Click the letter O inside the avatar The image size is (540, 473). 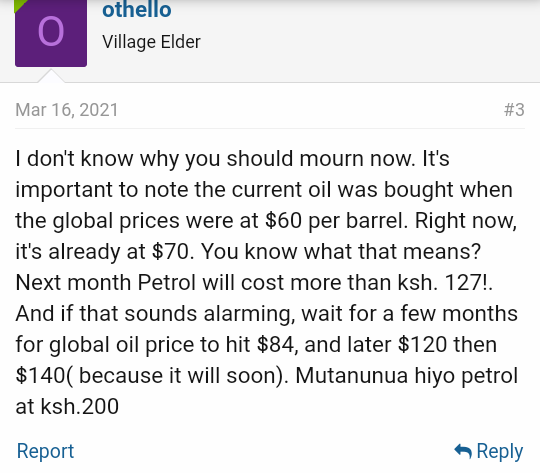(x=51, y=32)
